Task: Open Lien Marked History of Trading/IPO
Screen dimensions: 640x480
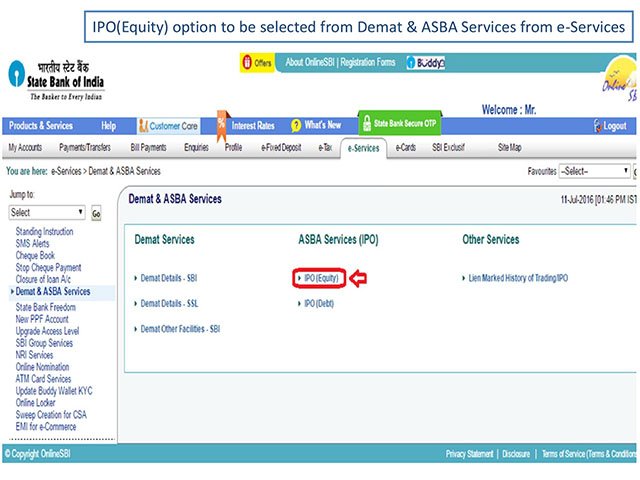Action: pos(518,278)
